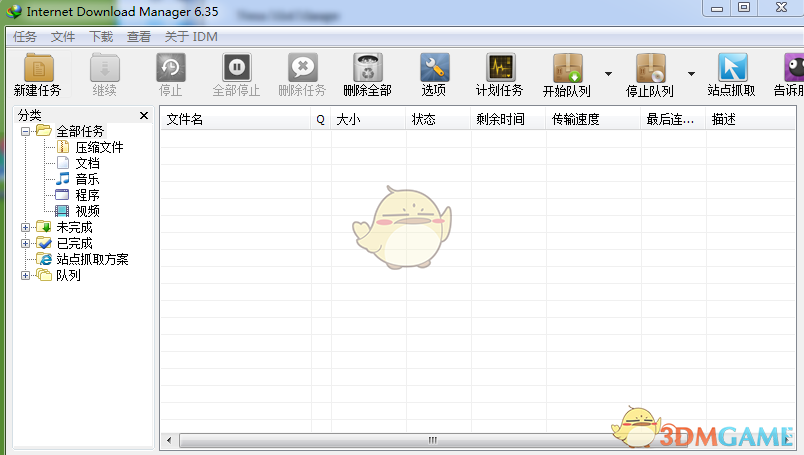This screenshot has height=455, width=804.
Task: Open the 关于 IDM menu
Action: click(191, 37)
